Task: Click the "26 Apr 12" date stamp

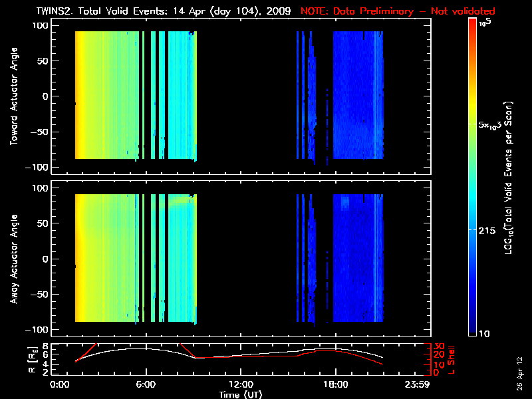Action: pos(519,374)
